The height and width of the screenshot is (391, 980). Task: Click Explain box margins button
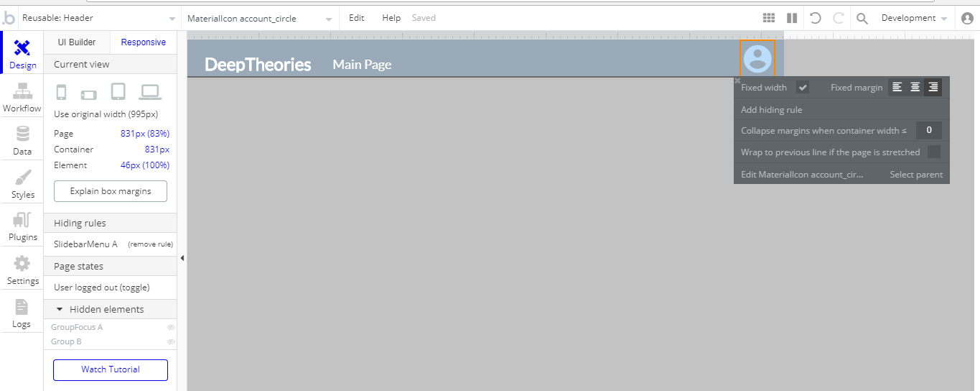[x=111, y=191]
